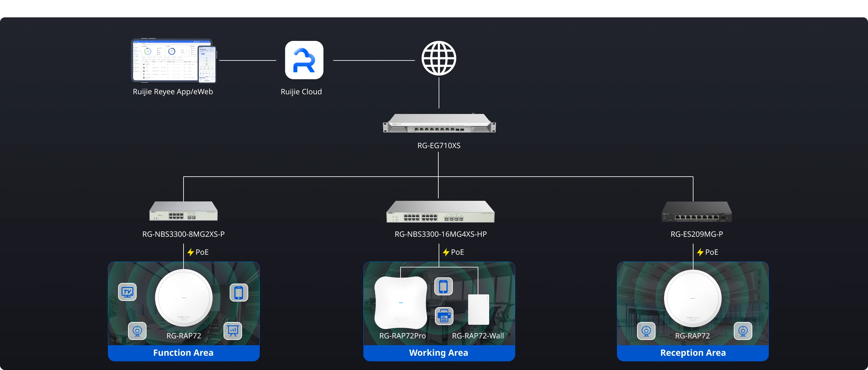Viewport: 868px width, 370px height.
Task: Click the smartphone icon in Working Area
Action: (443, 286)
